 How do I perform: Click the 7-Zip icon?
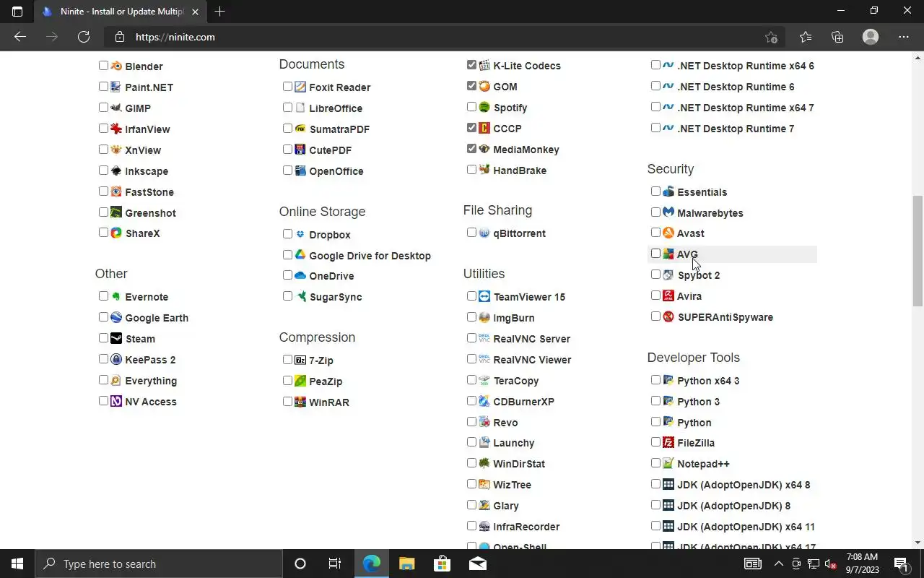pyautogui.click(x=300, y=360)
